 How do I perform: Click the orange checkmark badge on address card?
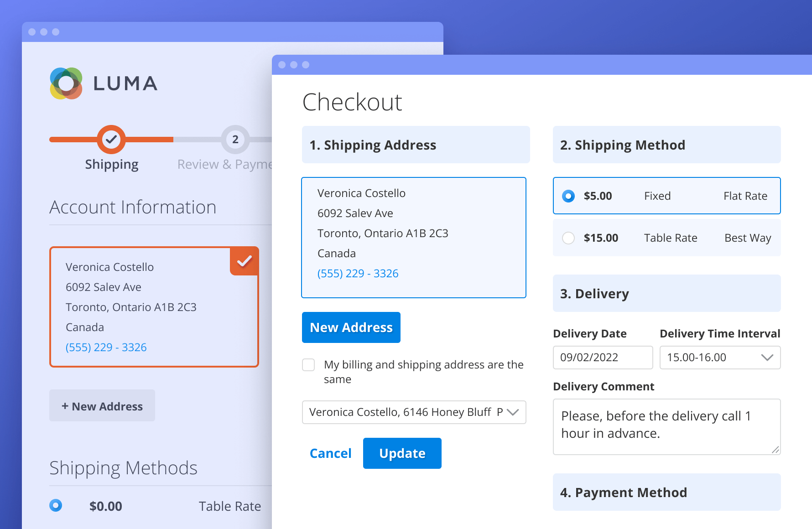245,261
